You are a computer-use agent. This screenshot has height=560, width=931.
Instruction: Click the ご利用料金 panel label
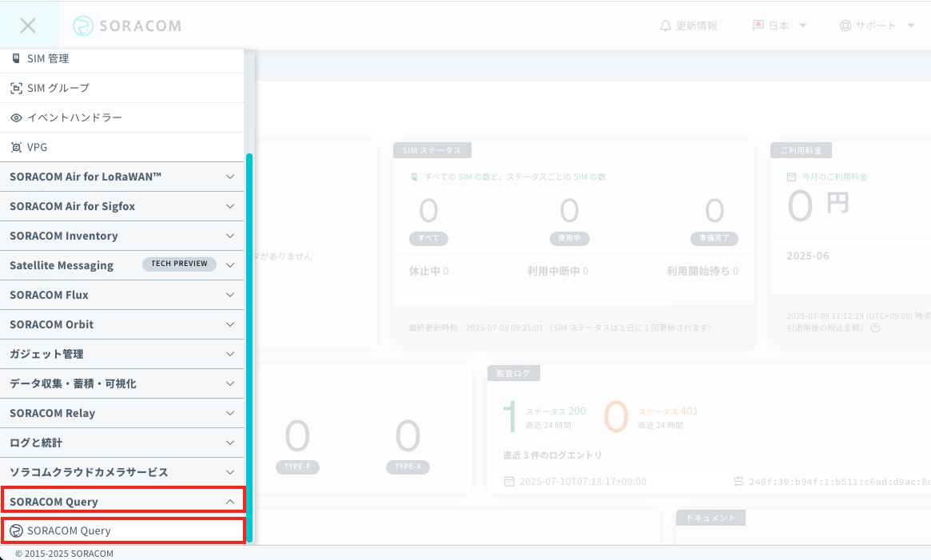[801, 150]
